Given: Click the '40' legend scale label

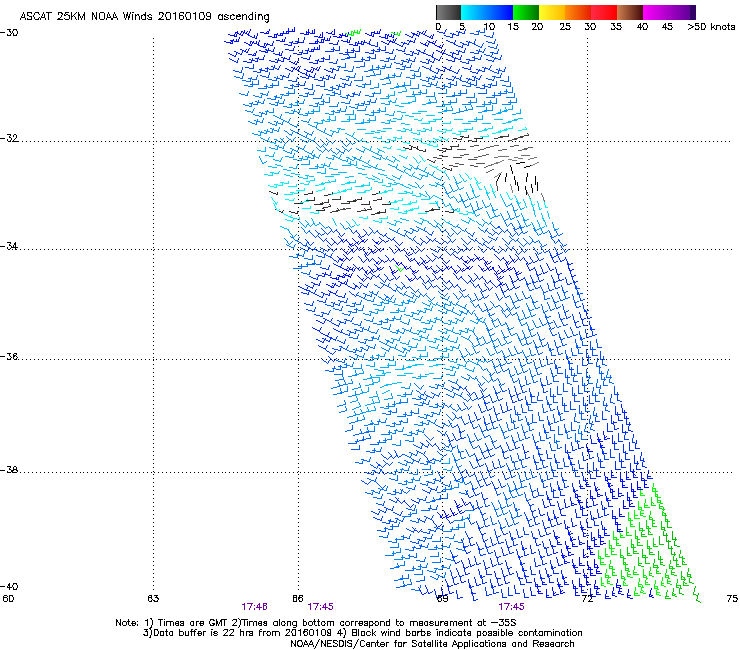Looking at the screenshot, I should [x=642, y=27].
